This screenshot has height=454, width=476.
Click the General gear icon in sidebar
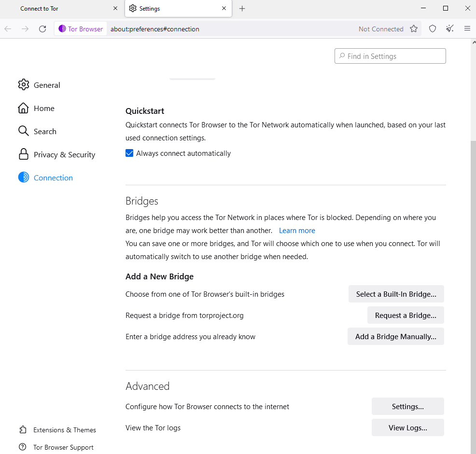[23, 84]
